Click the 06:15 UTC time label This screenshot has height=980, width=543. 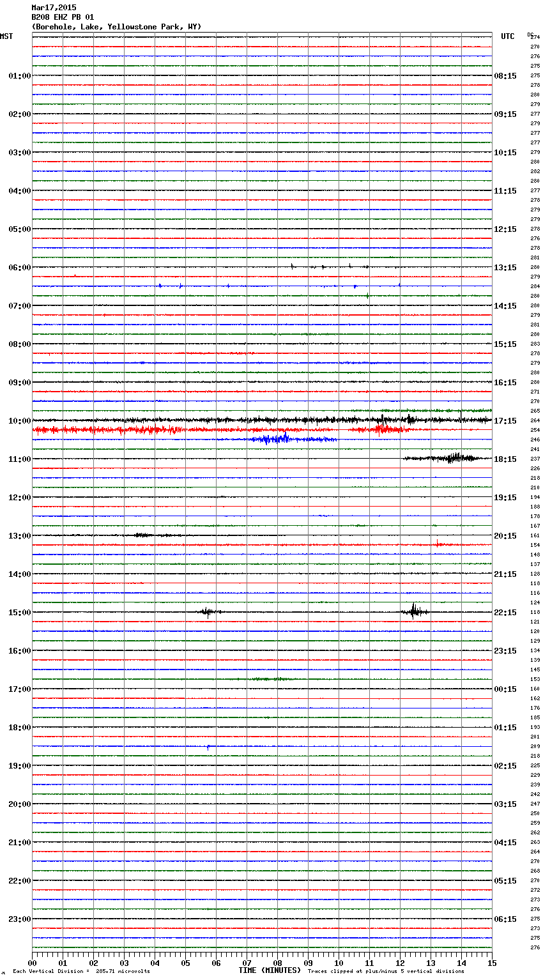click(505, 919)
